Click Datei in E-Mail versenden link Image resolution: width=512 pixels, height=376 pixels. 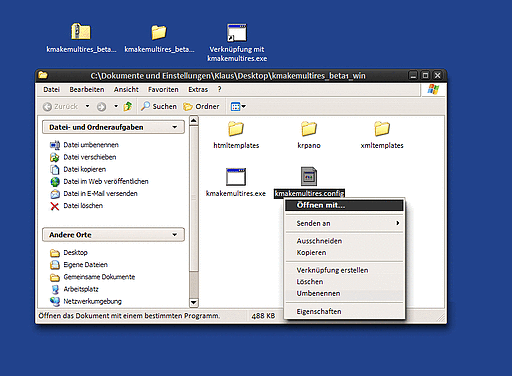tap(100, 194)
